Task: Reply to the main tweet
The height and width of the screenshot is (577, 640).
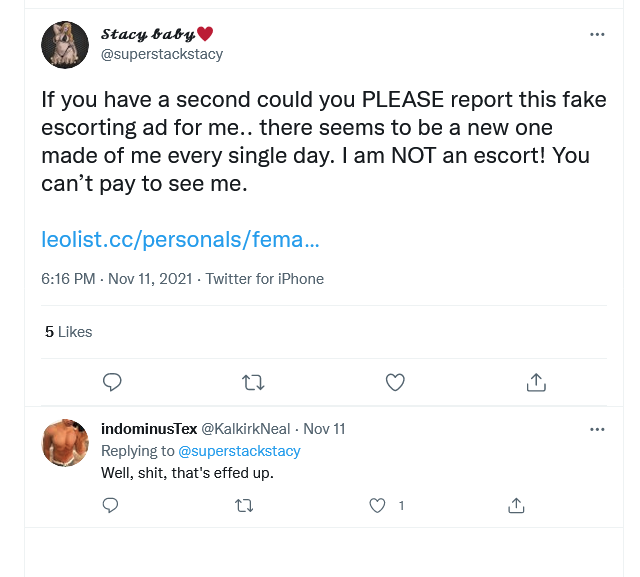Action: 113,381
